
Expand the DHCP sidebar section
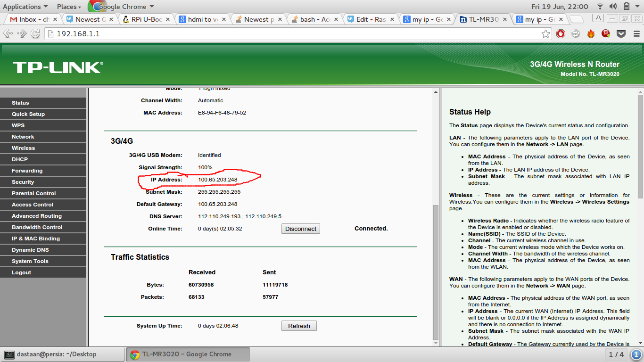point(43,159)
